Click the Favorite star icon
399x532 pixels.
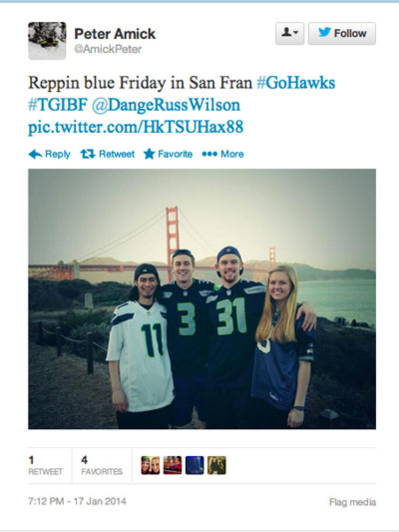pyautogui.click(x=149, y=154)
